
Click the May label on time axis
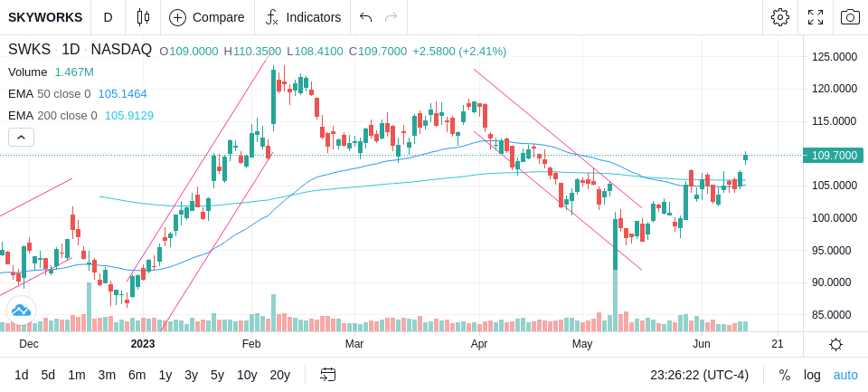pos(582,344)
